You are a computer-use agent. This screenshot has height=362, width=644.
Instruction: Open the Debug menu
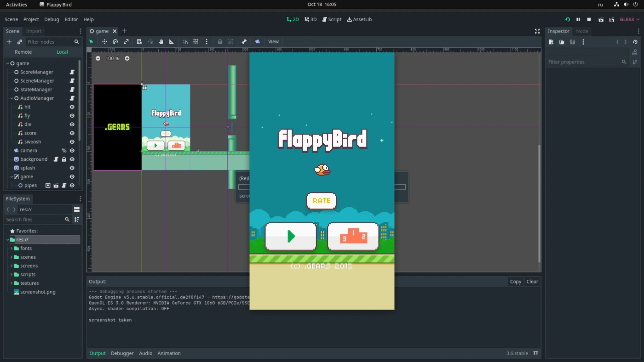point(52,19)
